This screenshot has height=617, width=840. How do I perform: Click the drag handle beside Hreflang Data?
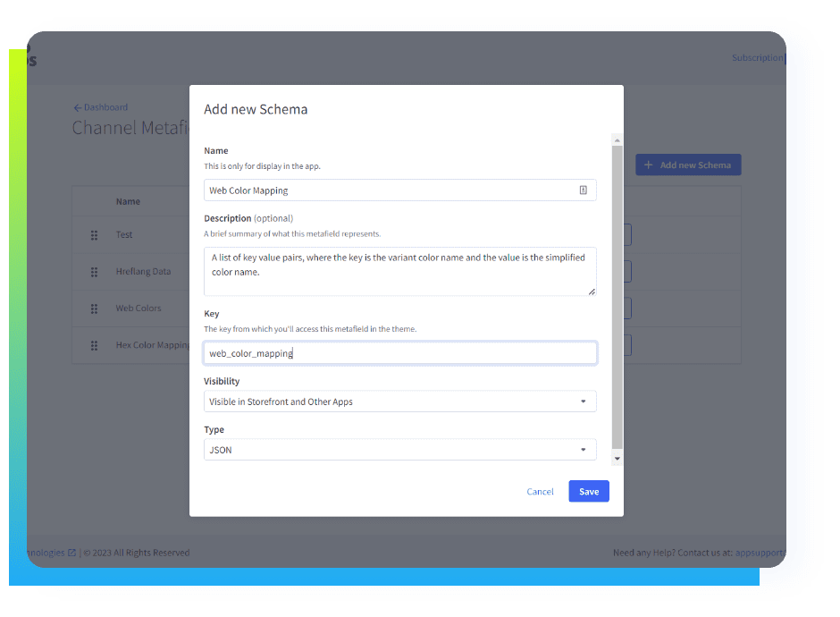point(94,272)
